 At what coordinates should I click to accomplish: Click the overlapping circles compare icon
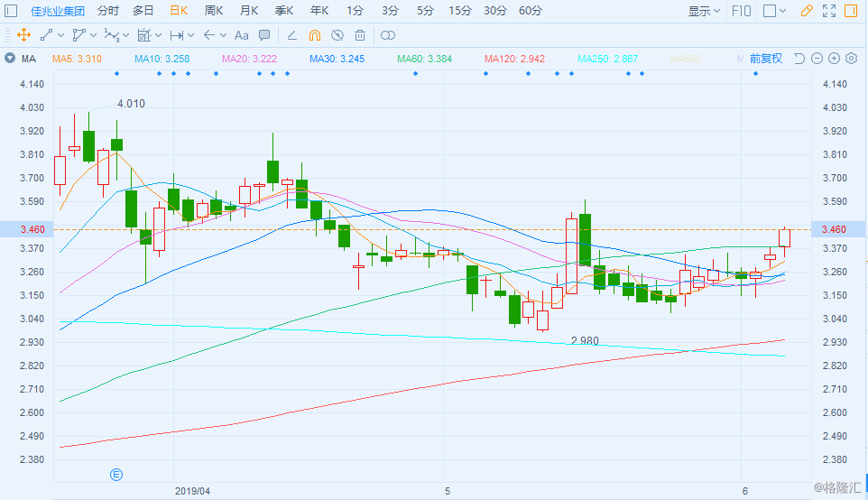point(388,35)
